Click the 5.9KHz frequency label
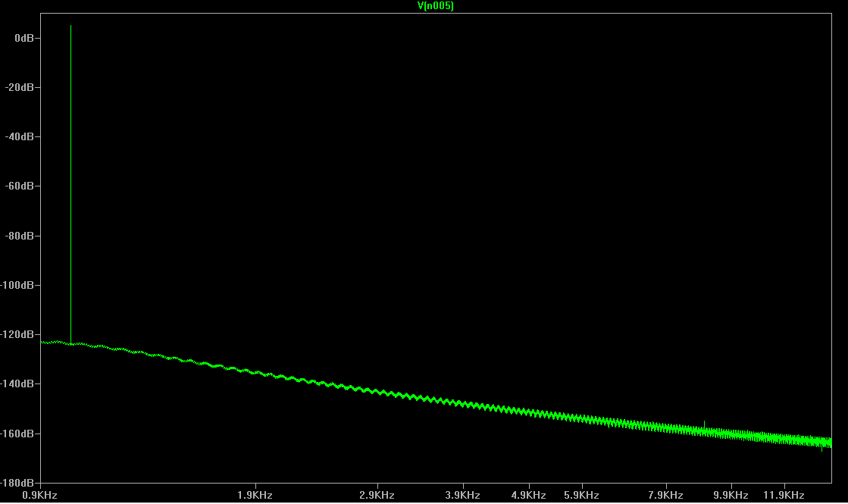 click(581, 496)
